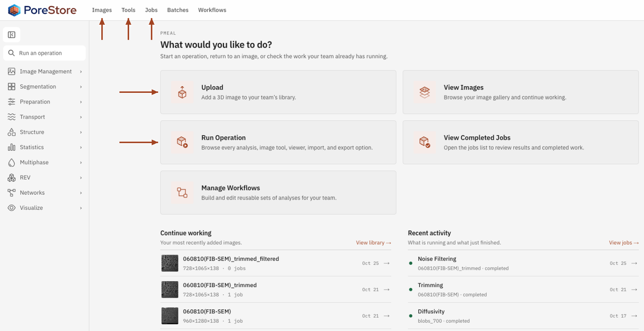Open the Run Operation card title
This screenshot has width=644, height=331.
pos(224,138)
